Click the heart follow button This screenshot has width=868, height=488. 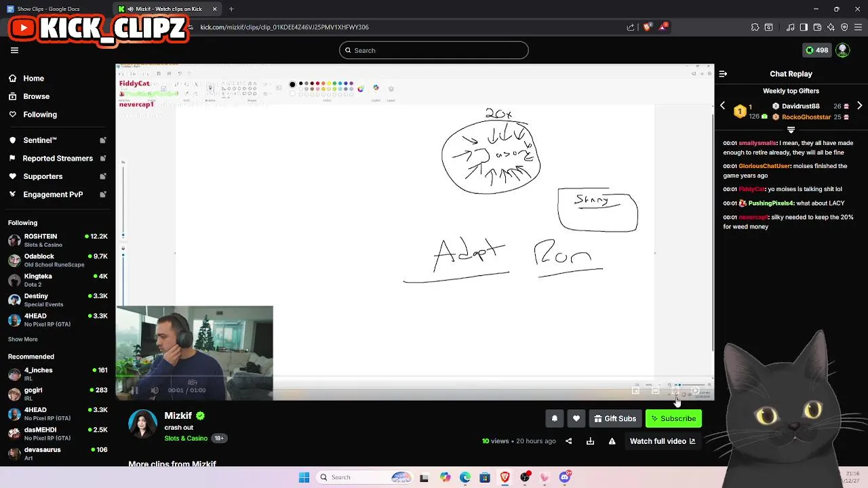point(576,419)
